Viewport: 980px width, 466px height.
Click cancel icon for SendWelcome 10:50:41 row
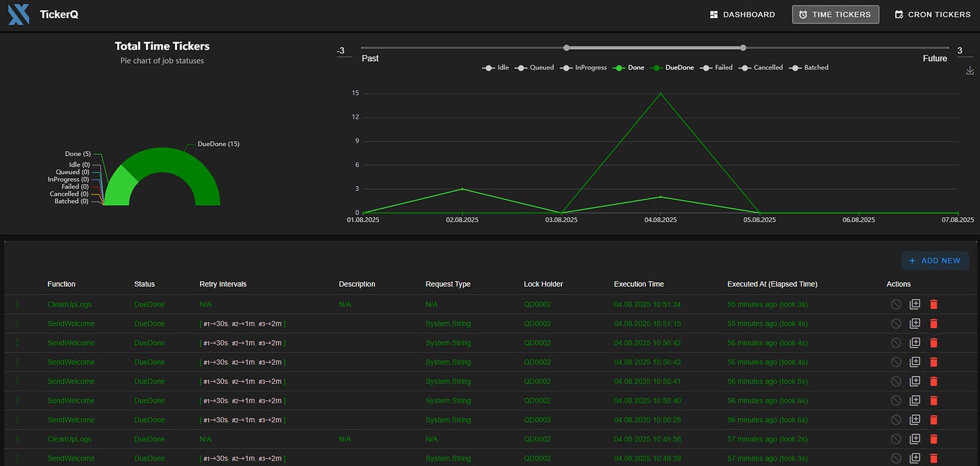tap(896, 381)
